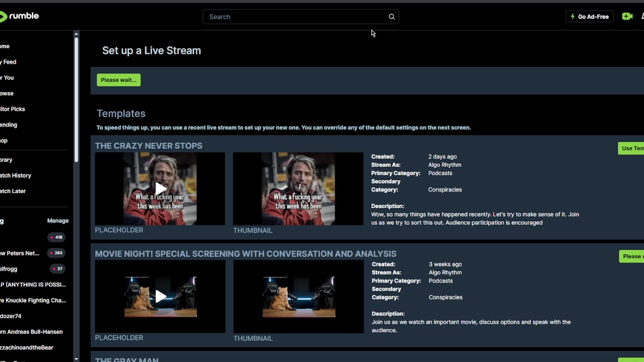This screenshot has width=644, height=362.
Task: Open the For You sidebar item
Action: point(7,77)
